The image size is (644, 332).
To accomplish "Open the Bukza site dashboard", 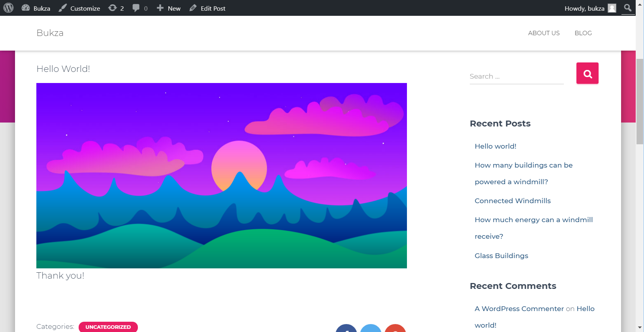I will (x=36, y=8).
